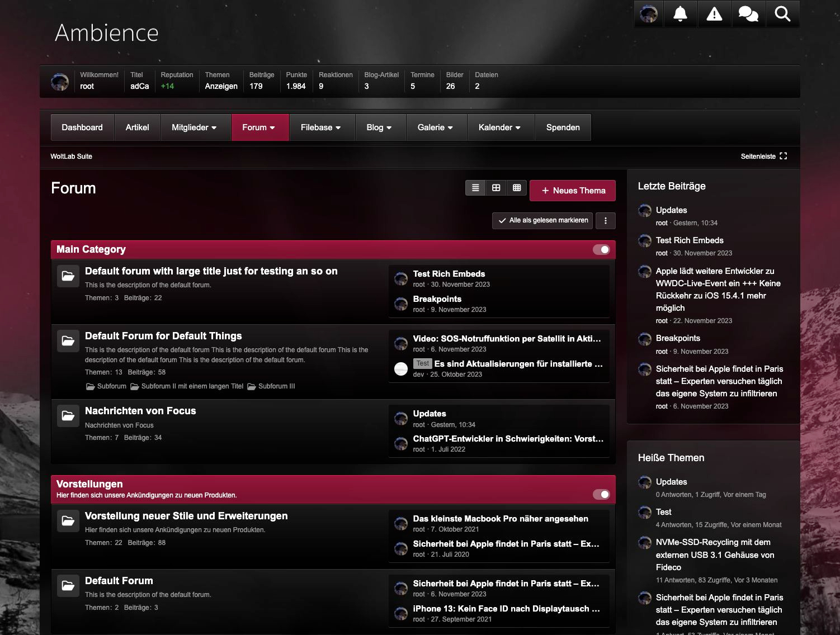The image size is (840, 635).
Task: Toggle the Seitenleiste sidebar display
Action: point(763,157)
